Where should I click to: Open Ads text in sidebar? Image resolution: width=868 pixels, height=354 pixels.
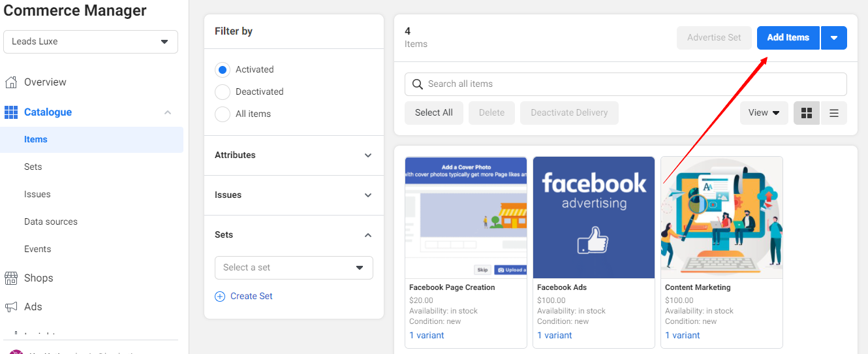(x=33, y=307)
